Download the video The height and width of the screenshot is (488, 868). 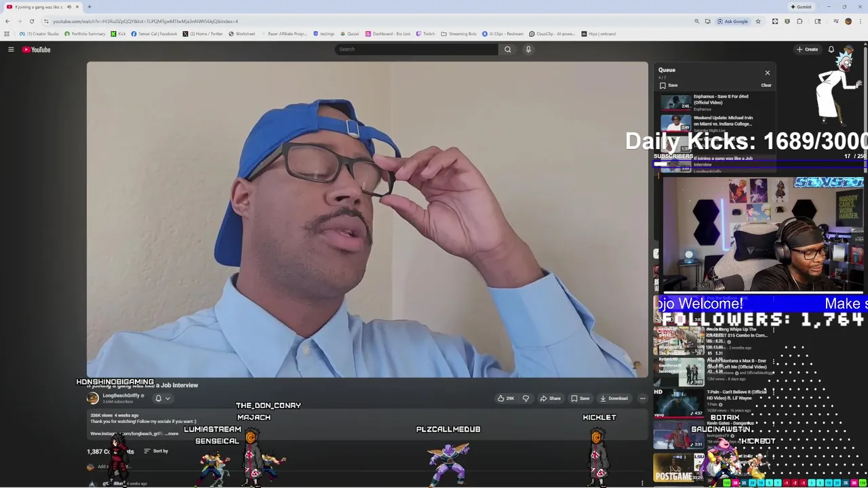click(614, 399)
